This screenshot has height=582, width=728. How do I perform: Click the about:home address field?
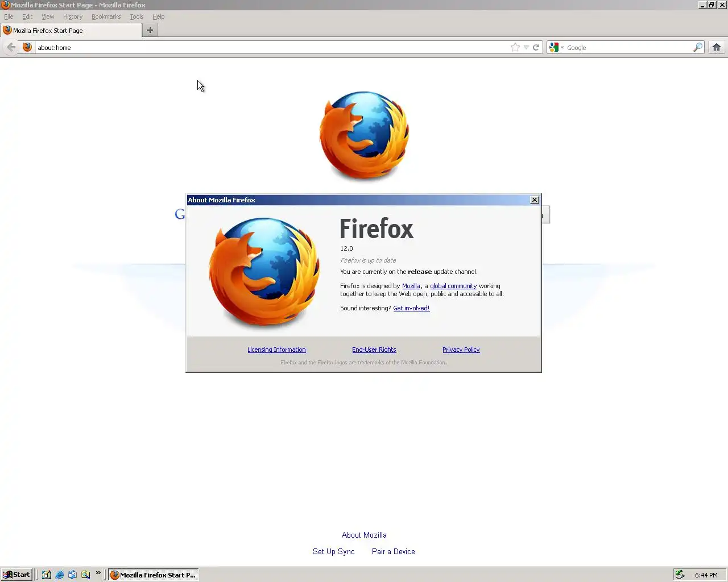coord(272,47)
